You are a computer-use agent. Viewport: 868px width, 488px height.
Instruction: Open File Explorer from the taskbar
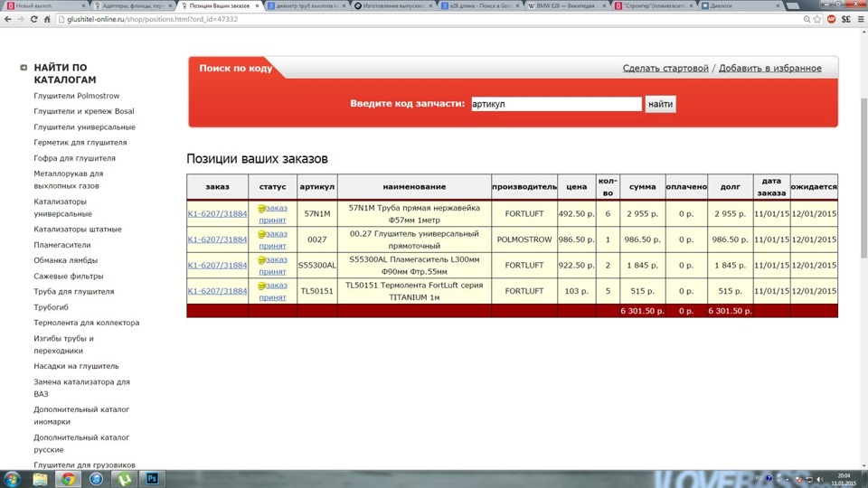(40, 479)
